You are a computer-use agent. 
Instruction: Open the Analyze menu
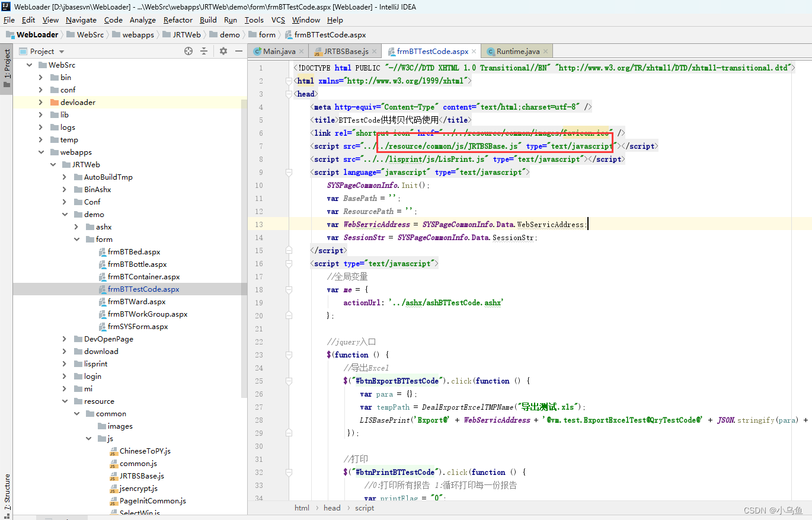point(143,20)
